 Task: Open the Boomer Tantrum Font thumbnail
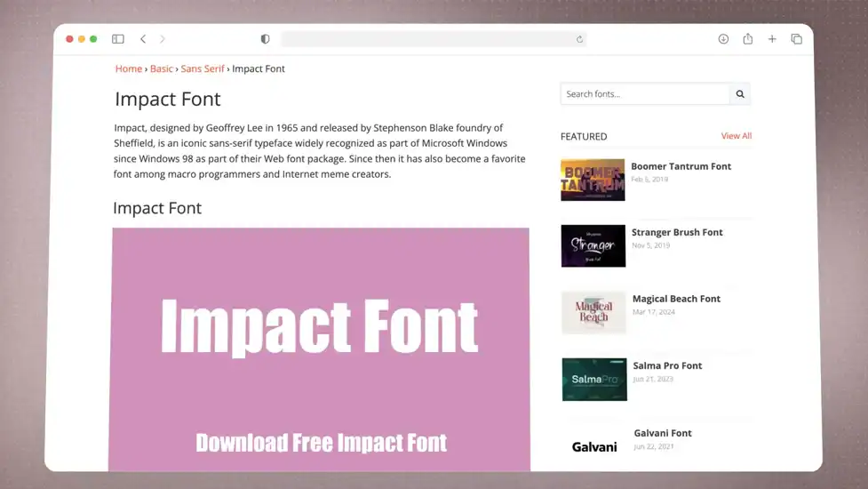tap(593, 180)
